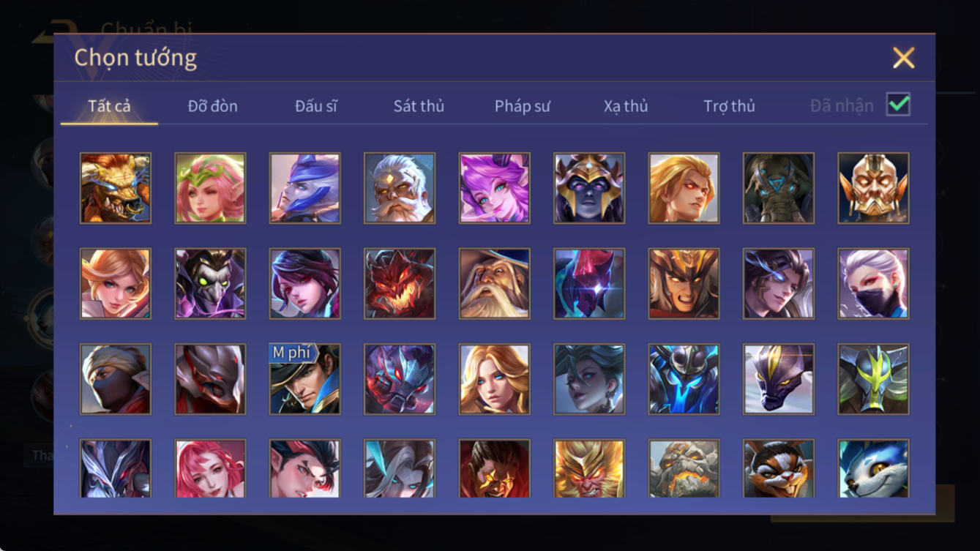Viewport: 980px width, 551px height.
Task: Select the 'Tất cả' tab
Action: click(109, 106)
